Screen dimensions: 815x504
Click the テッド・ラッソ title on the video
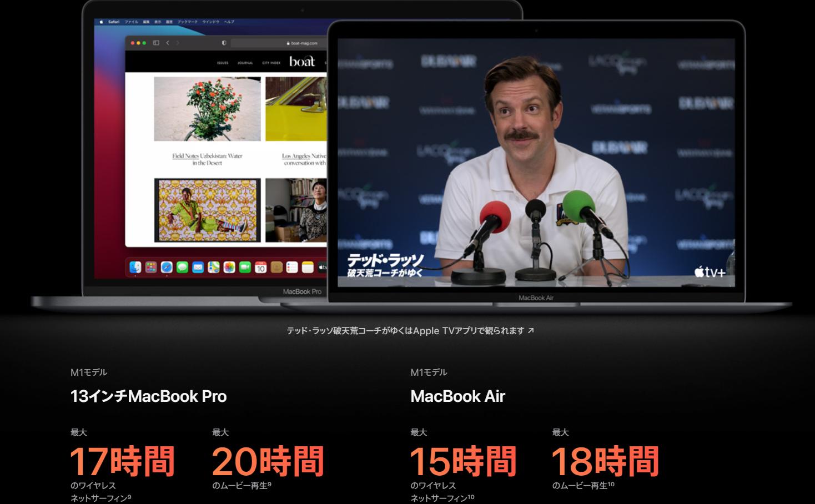click(x=385, y=265)
